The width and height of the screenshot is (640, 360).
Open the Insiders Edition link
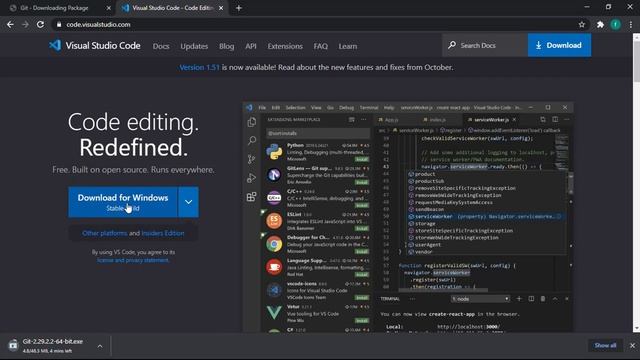pyautogui.click(x=162, y=233)
